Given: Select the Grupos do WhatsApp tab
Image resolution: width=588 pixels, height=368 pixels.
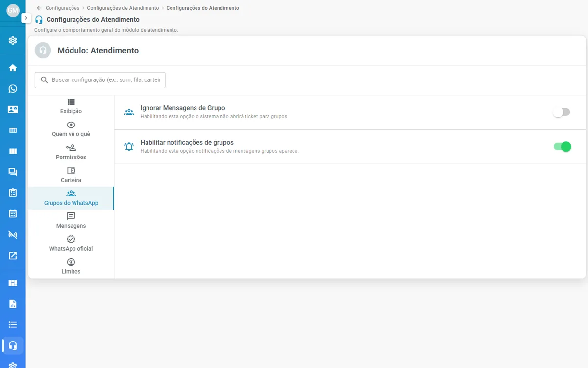Looking at the screenshot, I should (x=71, y=198).
